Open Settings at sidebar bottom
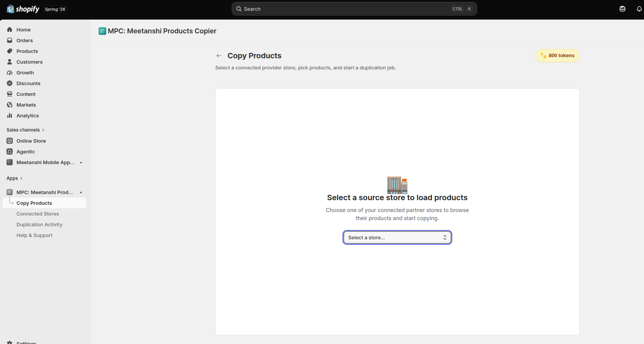Image resolution: width=644 pixels, height=344 pixels. pyautogui.click(x=26, y=342)
